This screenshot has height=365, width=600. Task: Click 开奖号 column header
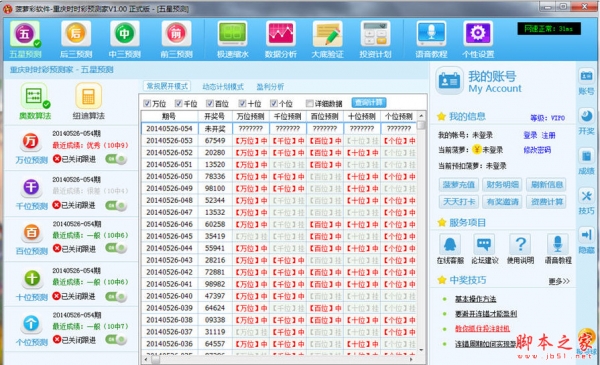click(x=215, y=116)
